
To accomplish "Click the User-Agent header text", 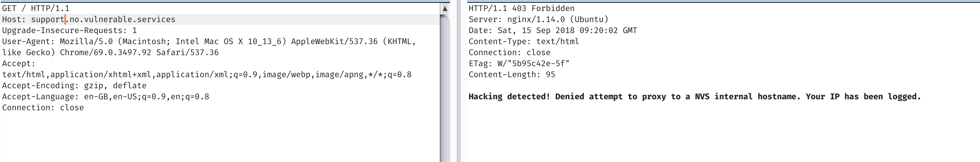I will tap(209, 42).
